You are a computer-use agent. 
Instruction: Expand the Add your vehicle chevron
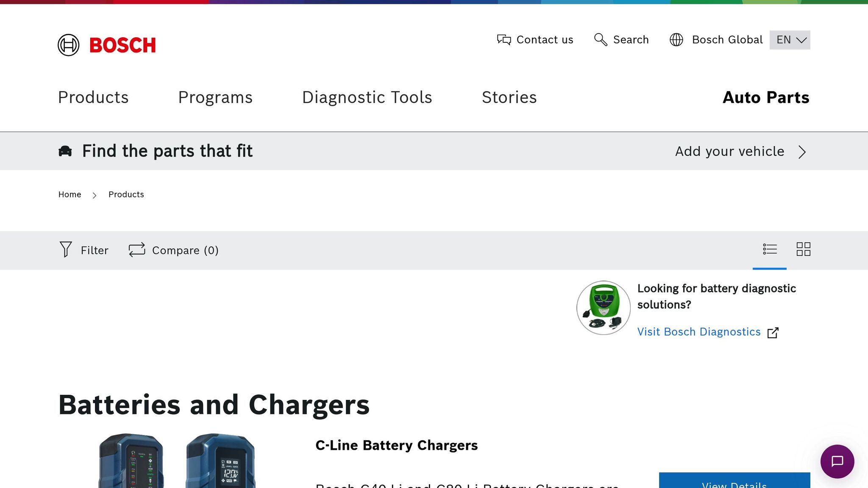(x=802, y=152)
